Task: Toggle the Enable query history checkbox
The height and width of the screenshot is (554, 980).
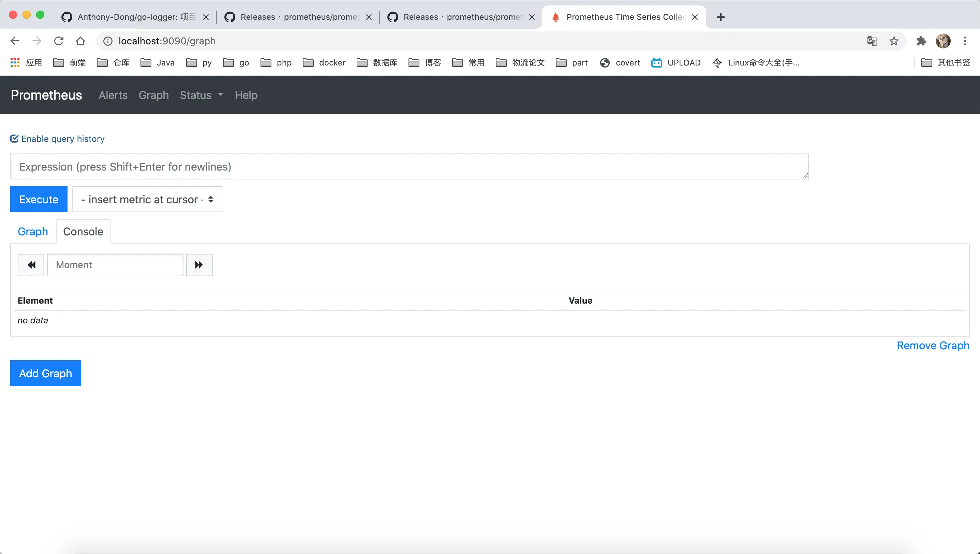Action: [14, 138]
